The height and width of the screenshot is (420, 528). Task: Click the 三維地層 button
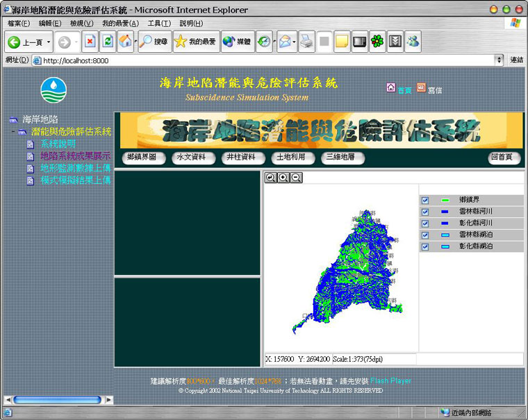(340, 158)
